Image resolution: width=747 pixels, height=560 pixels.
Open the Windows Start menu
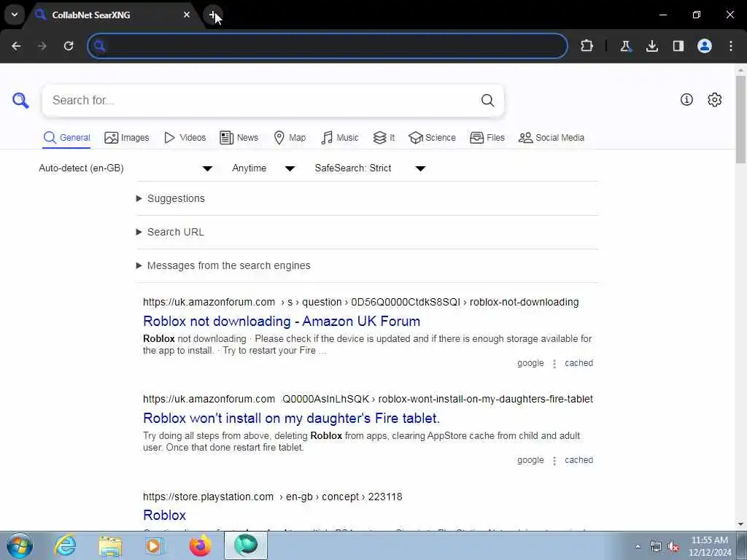tap(20, 545)
